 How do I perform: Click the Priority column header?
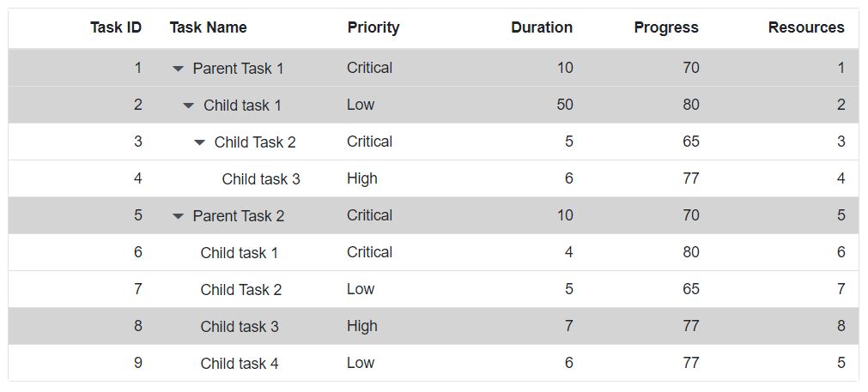[x=373, y=27]
